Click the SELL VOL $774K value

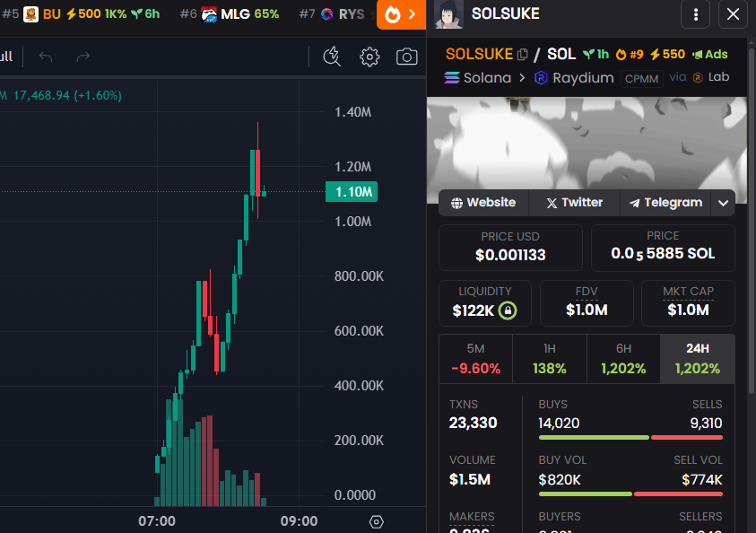tap(702, 480)
